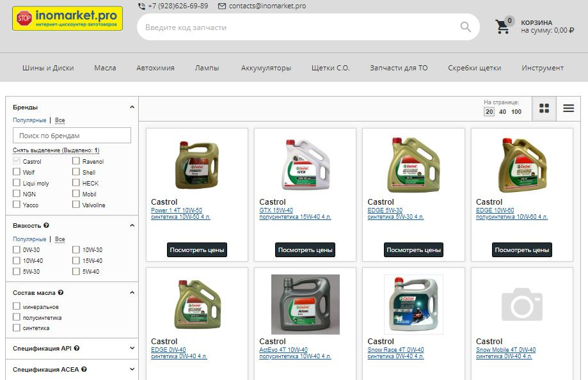Switch to list view icon
588x380 pixels.
point(569,108)
